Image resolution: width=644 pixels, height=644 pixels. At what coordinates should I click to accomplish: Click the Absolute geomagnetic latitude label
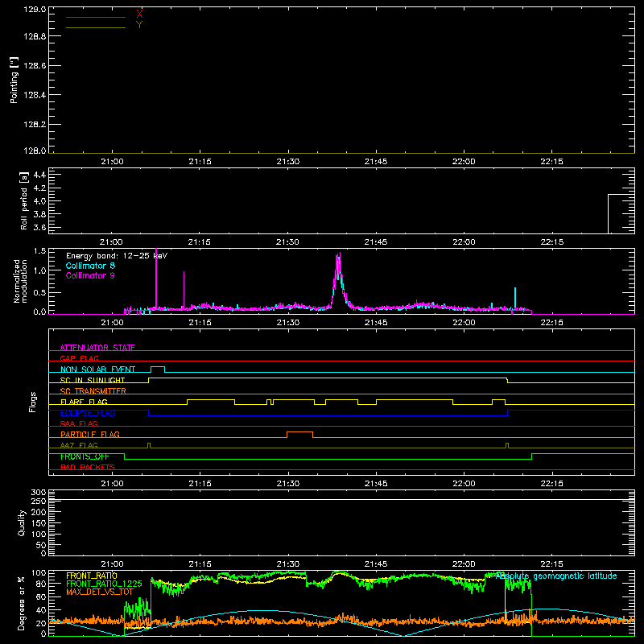coord(556,576)
